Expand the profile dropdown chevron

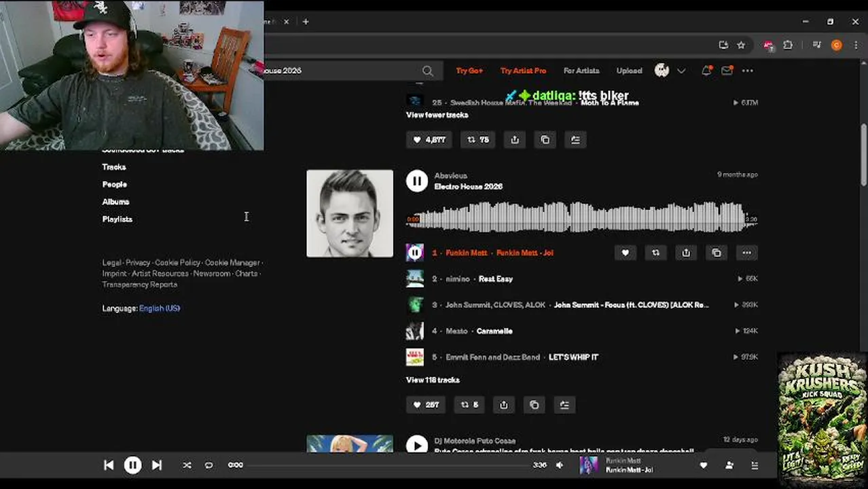(681, 71)
